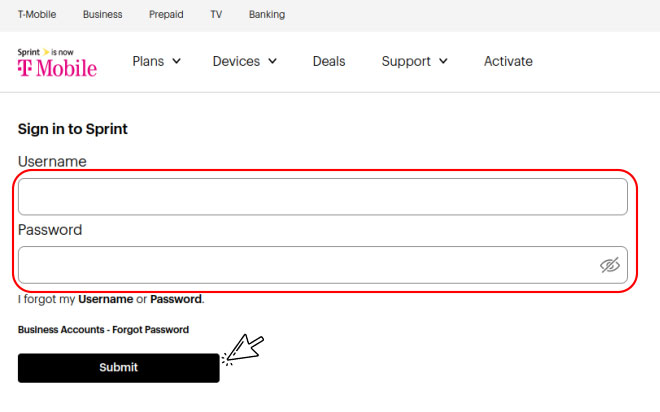Click the Submit button
Viewport: 660px width, 412px height.
pyautogui.click(x=118, y=368)
